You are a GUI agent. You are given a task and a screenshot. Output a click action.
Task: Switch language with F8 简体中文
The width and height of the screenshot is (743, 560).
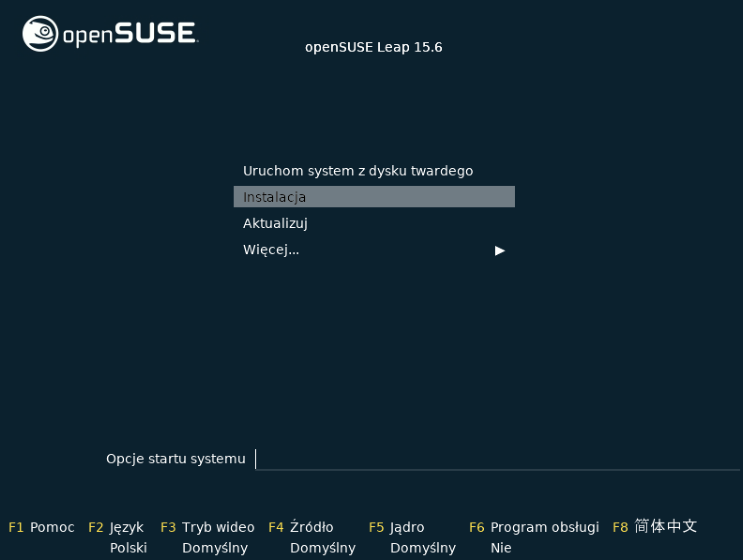click(x=655, y=526)
